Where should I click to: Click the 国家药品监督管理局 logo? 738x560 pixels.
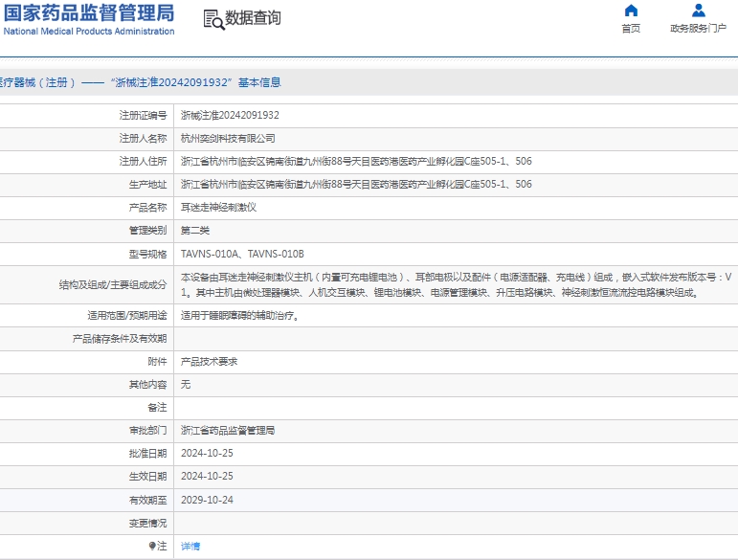coord(88,19)
